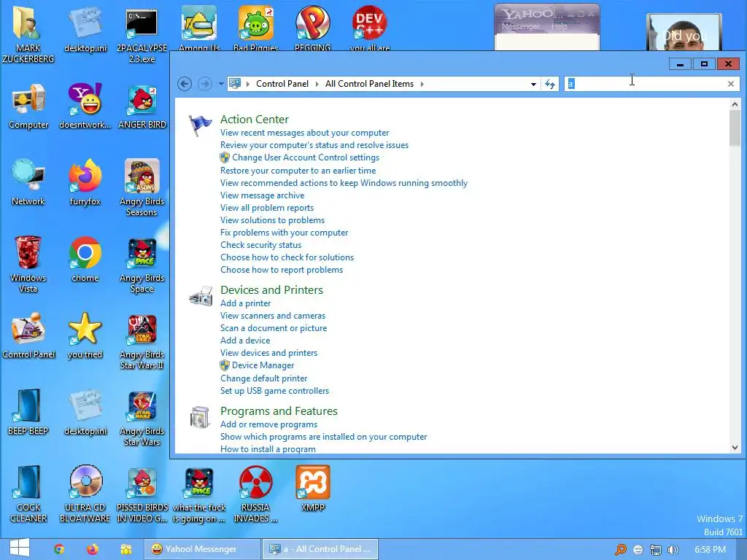Screen dimensions: 747x560
Task: Expand the chevron after All Control Panel Items
Action: coord(422,84)
